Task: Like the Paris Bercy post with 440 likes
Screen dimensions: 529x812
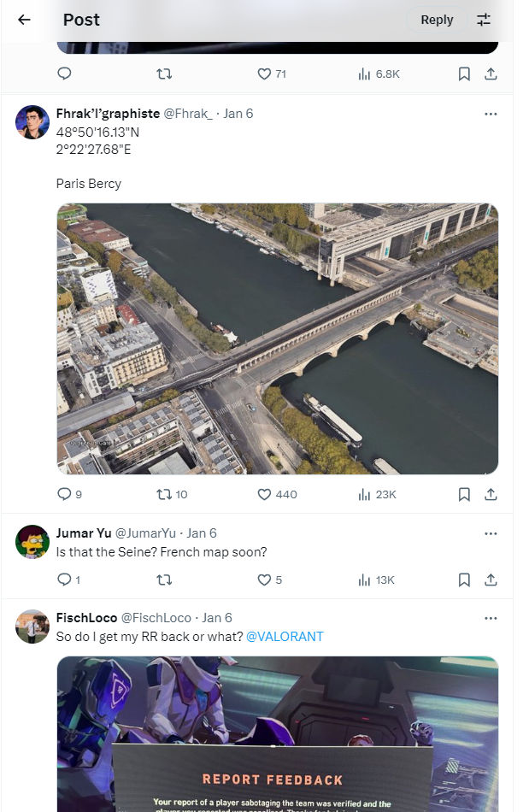Action: tap(265, 494)
